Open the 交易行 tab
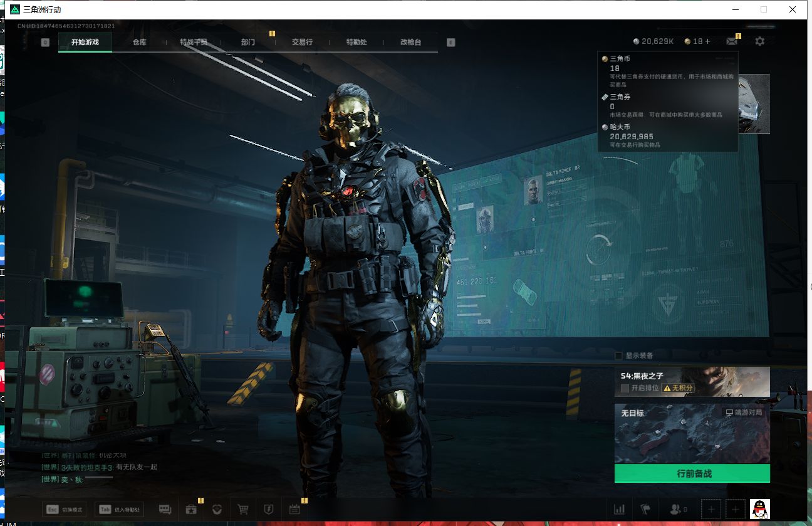Screen dimensions: 812x526 tap(302, 42)
